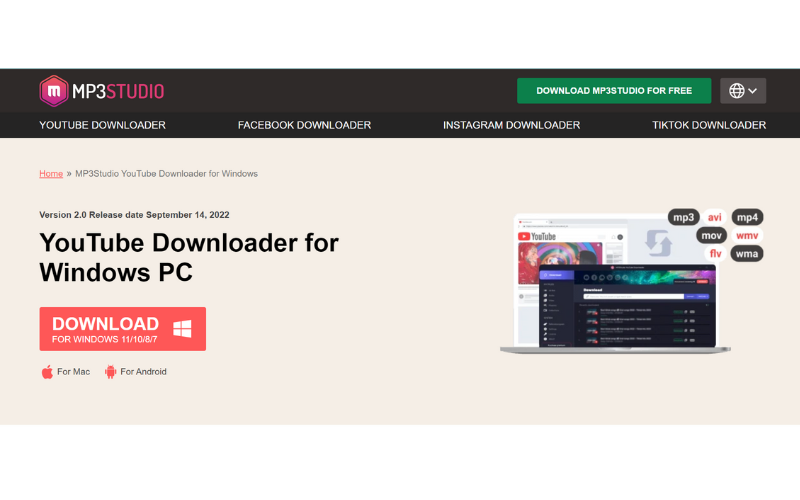Click the wma format badge
The width and height of the screenshot is (800, 500).
tap(747, 254)
